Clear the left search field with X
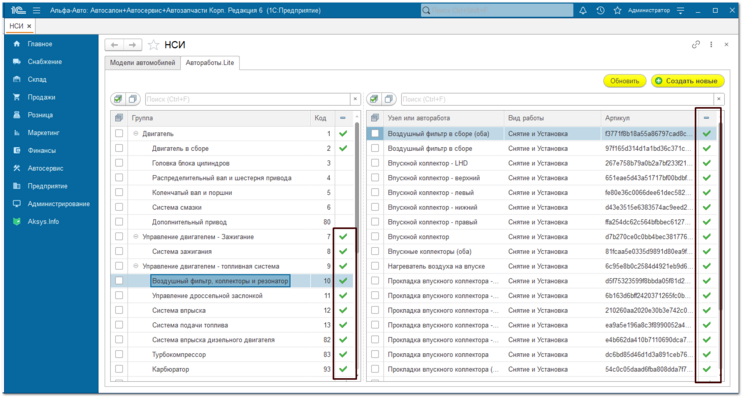 click(355, 99)
